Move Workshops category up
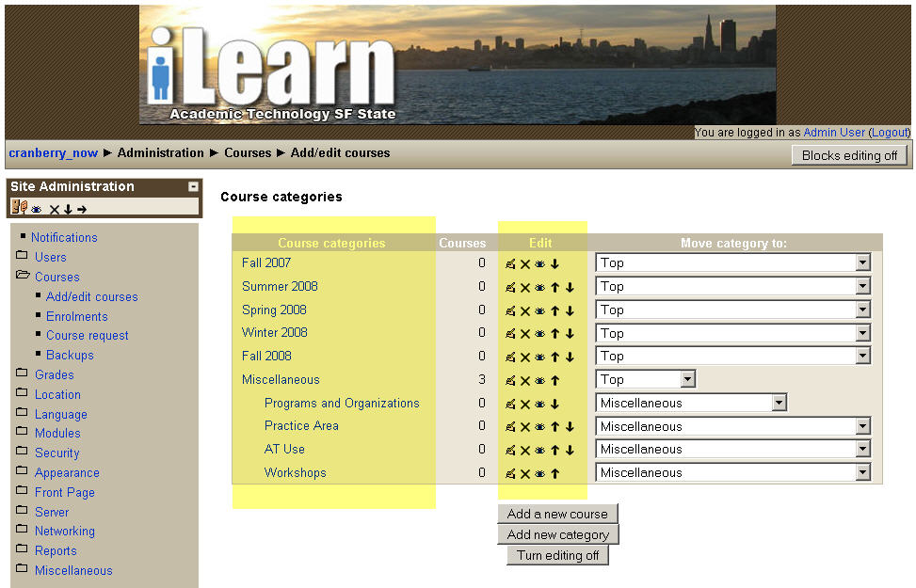 click(x=555, y=473)
